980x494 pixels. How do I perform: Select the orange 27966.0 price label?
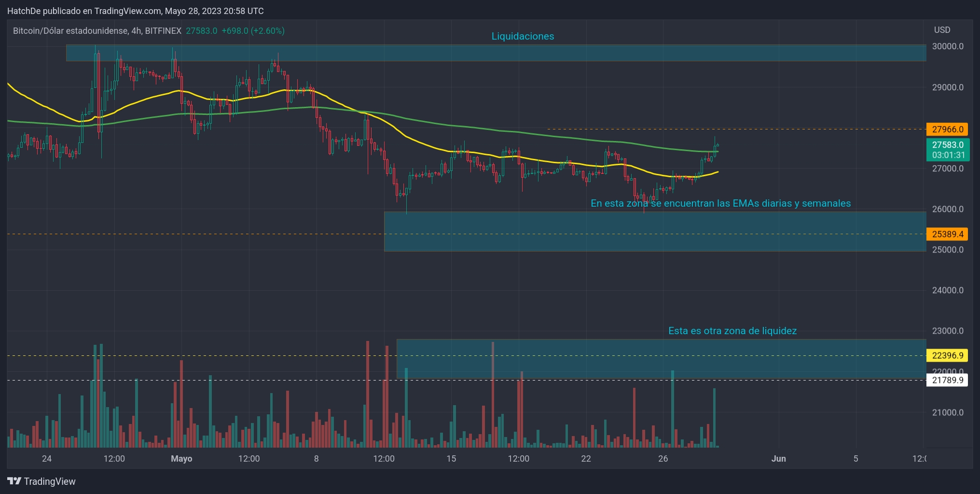tap(947, 129)
